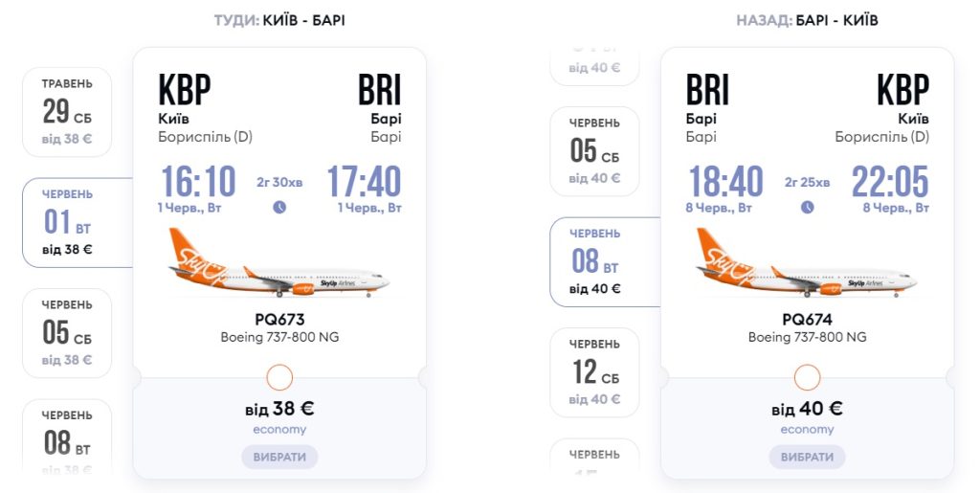Choose outbound date Червень 05 Сб
Image resolution: width=980 pixels, height=493 pixels.
(x=67, y=333)
